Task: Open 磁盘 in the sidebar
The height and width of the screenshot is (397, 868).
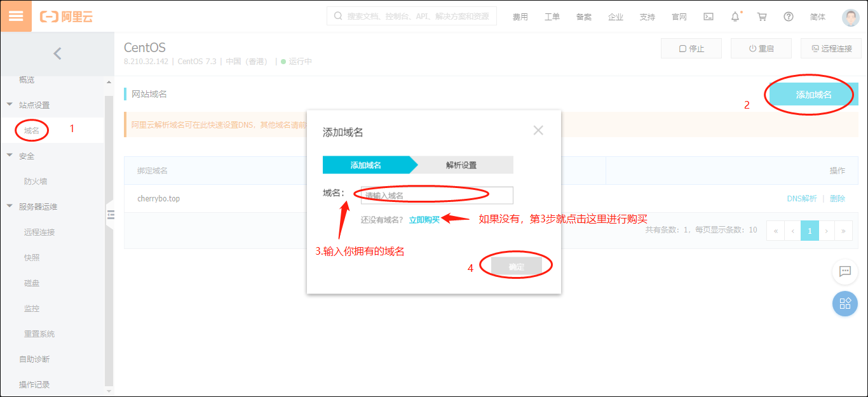Action: [x=32, y=283]
